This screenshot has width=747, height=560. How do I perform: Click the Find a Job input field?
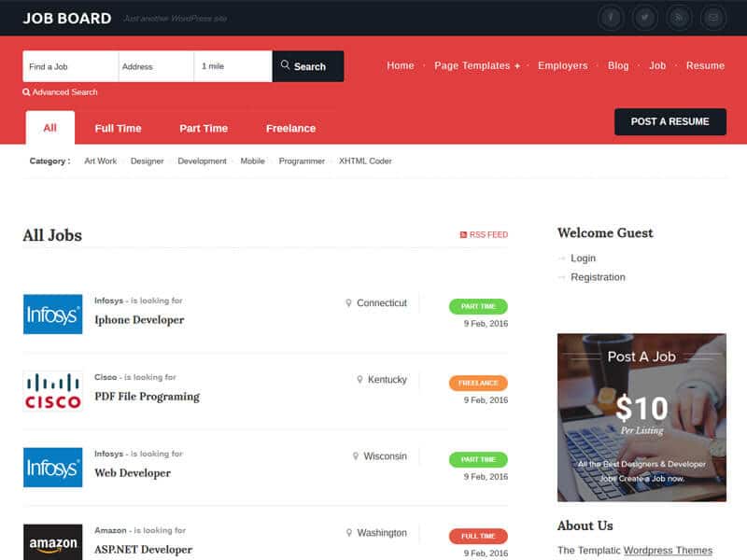point(70,66)
